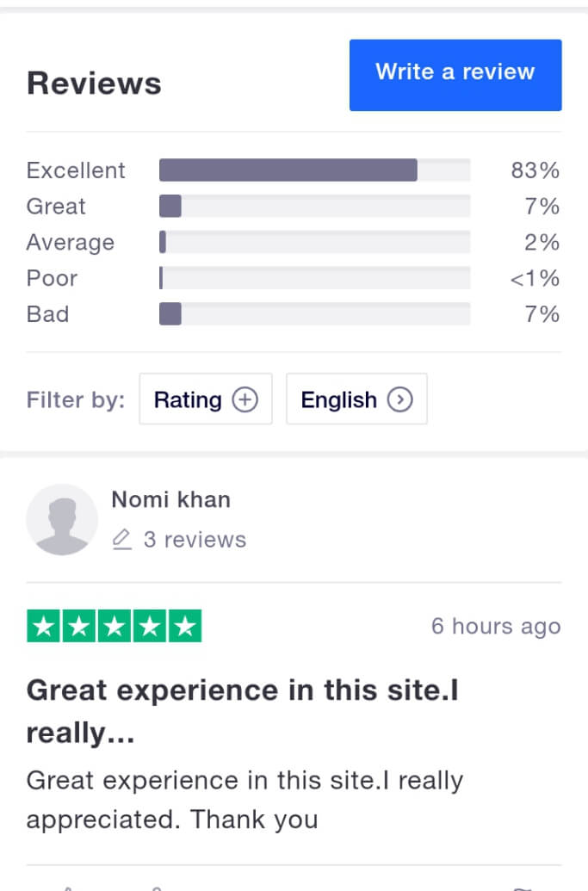The image size is (588, 891).
Task: Filter reviews by Average rating row
Action: coord(294,242)
